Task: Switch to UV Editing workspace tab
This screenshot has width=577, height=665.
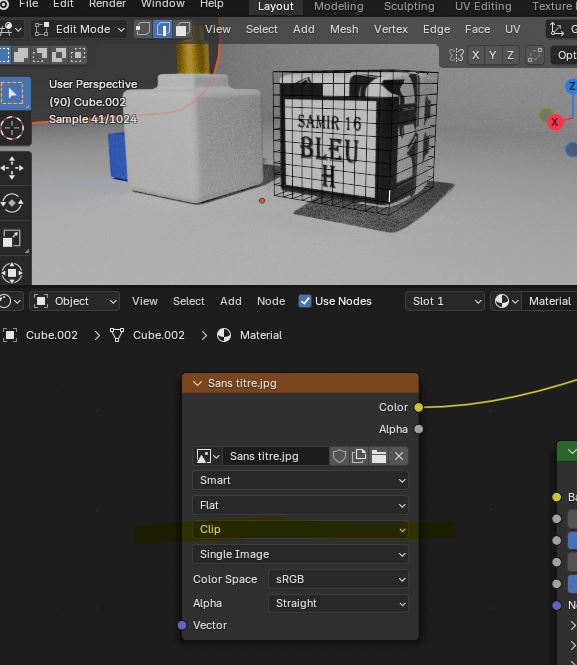Action: (x=483, y=6)
